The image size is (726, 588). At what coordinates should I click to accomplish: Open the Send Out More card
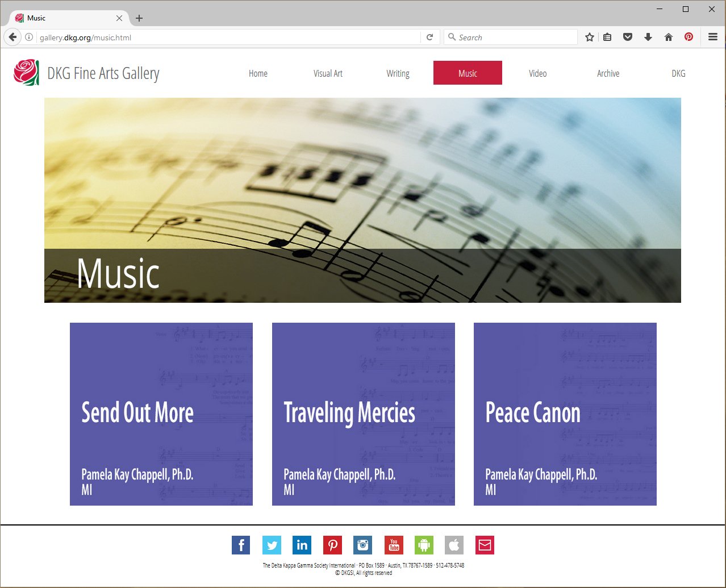[x=161, y=414]
